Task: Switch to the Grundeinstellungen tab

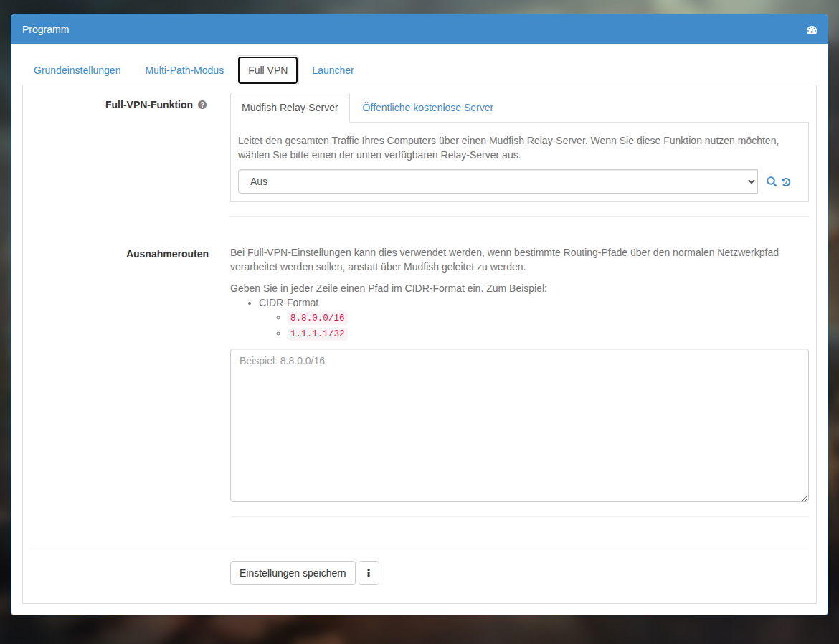Action: tap(77, 70)
